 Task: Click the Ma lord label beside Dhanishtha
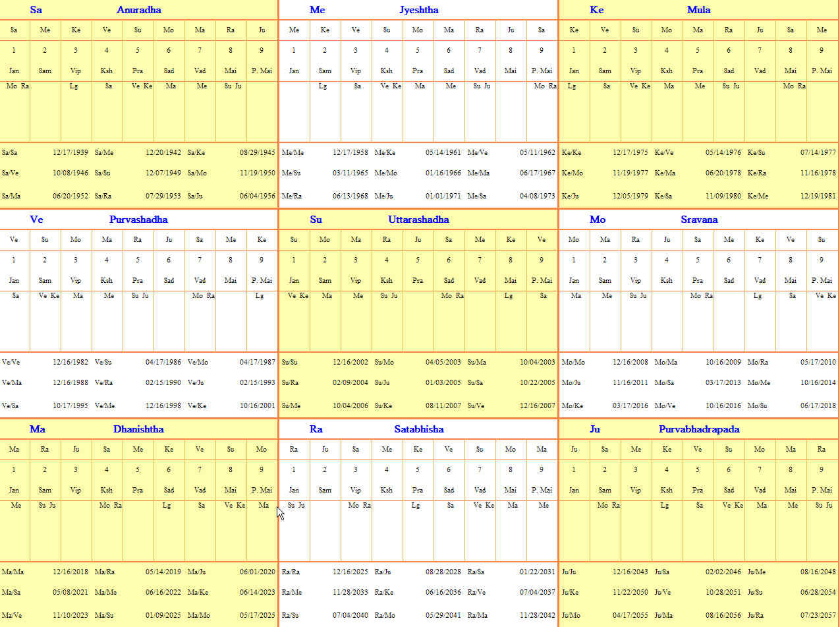pyautogui.click(x=38, y=429)
